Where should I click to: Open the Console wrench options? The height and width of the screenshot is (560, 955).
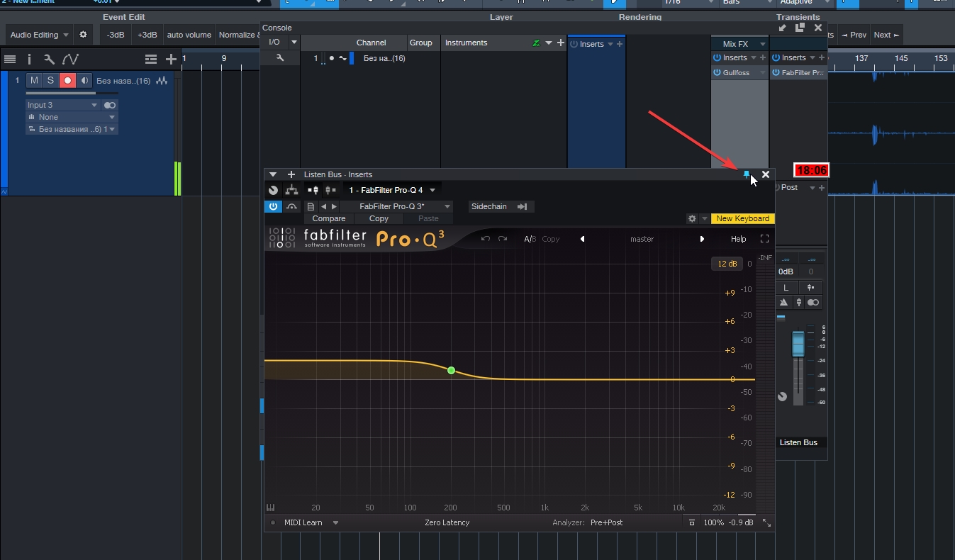(x=280, y=58)
